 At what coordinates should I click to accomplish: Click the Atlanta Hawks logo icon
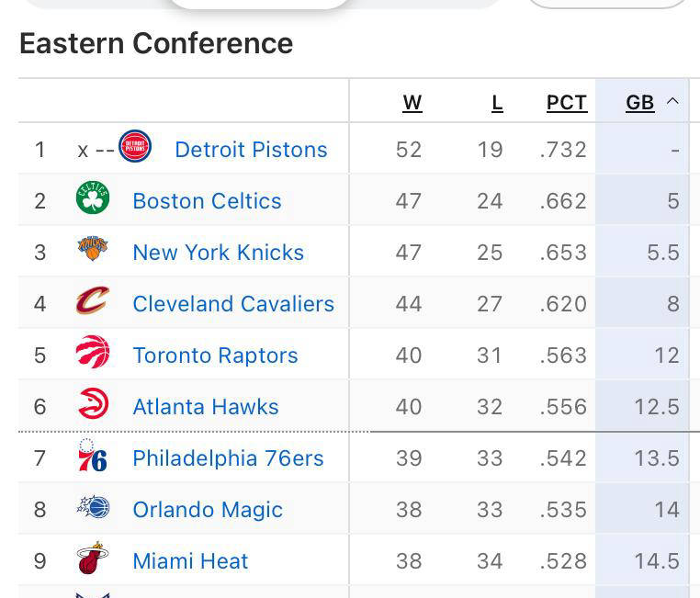[x=93, y=405]
